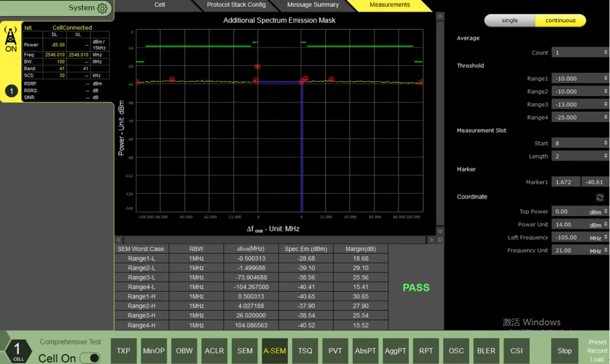Click the horizontal chart scrollbar

coord(274,240)
